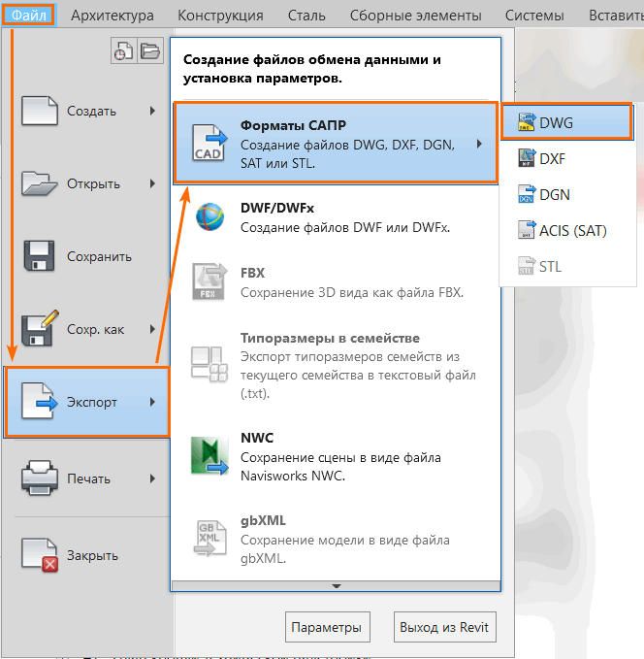Expand the Печать submenu arrow

(152, 478)
